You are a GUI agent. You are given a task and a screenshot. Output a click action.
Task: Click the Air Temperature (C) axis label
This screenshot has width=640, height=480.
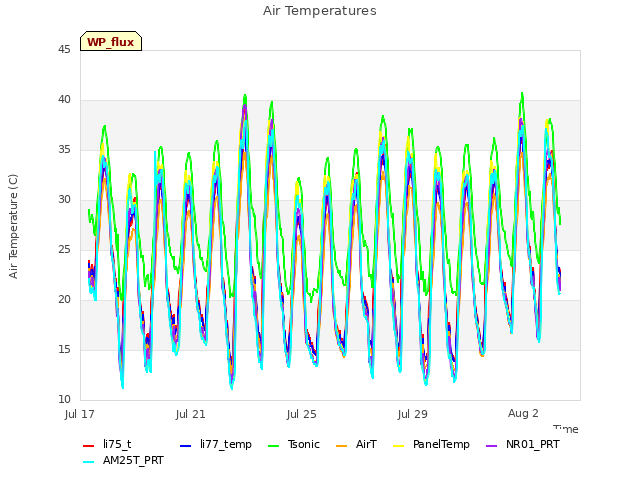click(x=13, y=227)
